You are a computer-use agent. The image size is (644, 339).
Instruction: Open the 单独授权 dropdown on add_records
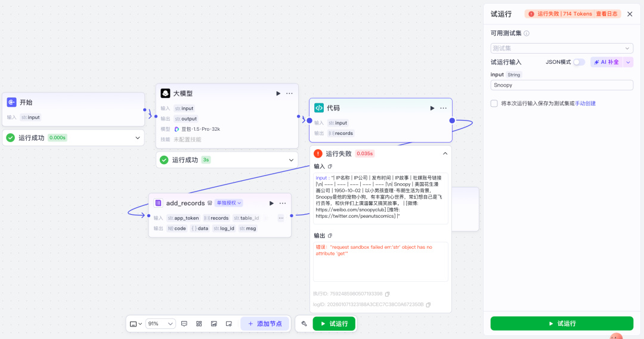pos(229,203)
